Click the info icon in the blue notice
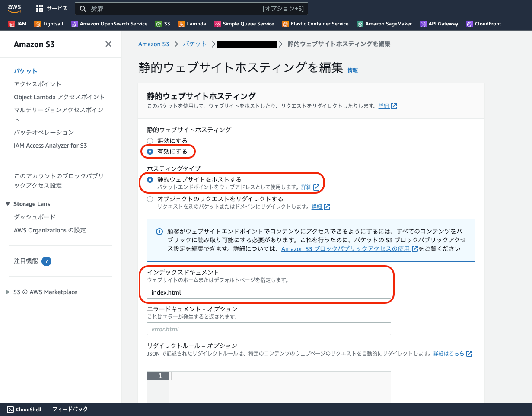Viewport: 532px width, 416px height. [x=159, y=232]
